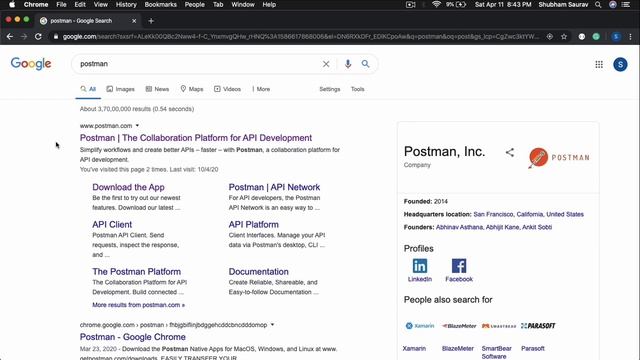Click founder Ankit Sobti link

click(x=537, y=227)
